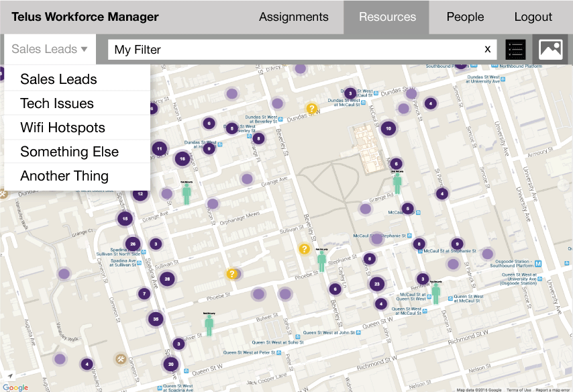
Task: Click the cluster marker numbered 20
Action: (x=170, y=364)
